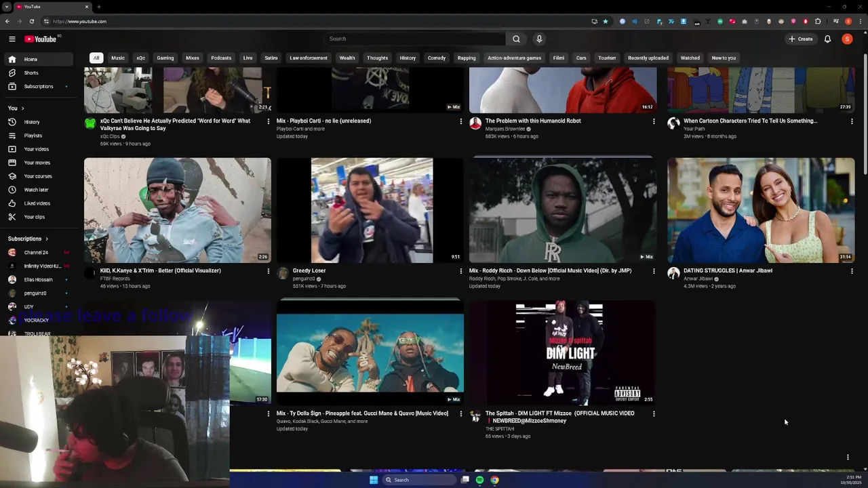Click the browser back arrow
This screenshot has height=488, width=868.
7,21
